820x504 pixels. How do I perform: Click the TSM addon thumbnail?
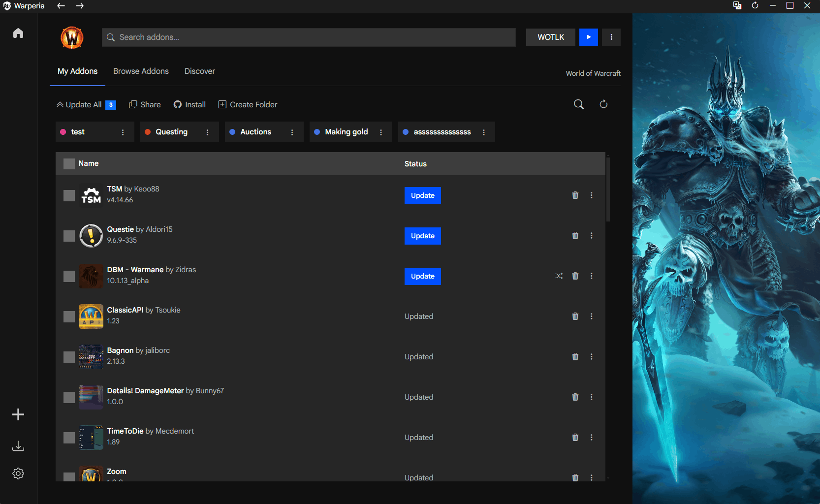91,195
